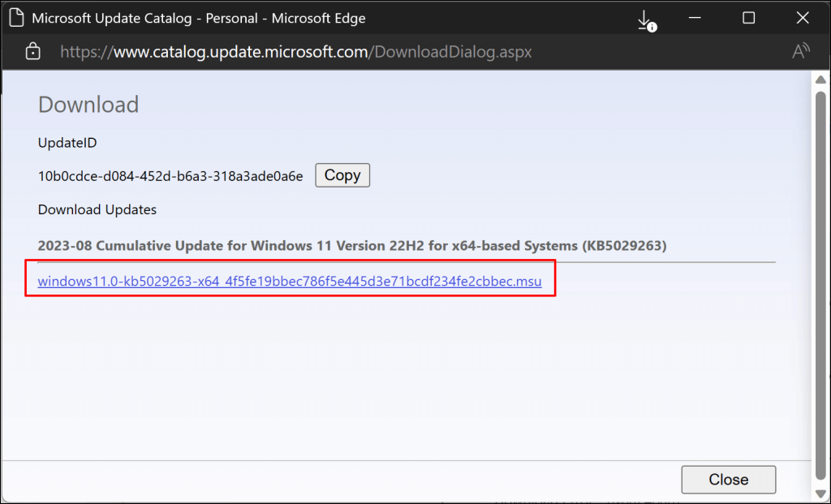Click the 2023-08 Cumulative Update title text
831x504 pixels.
click(352, 245)
